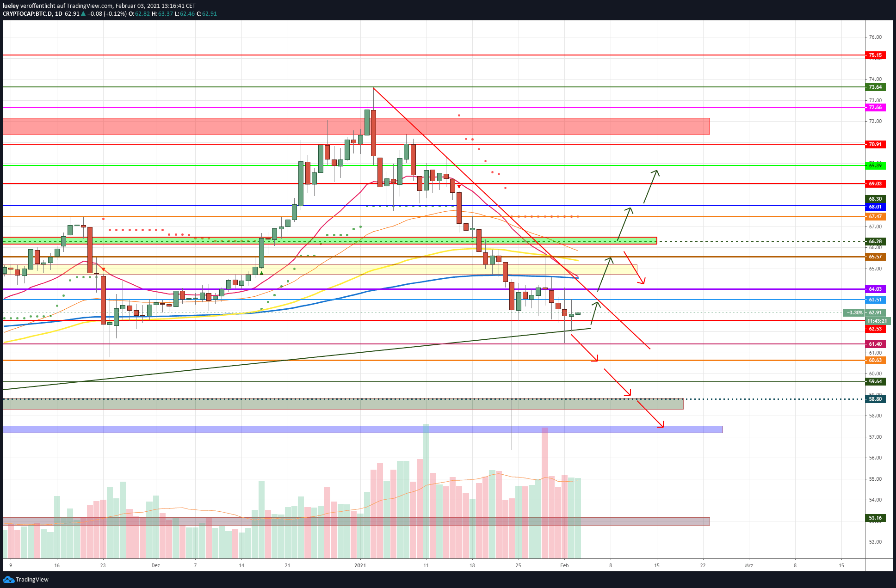Select the purple 64.03 price label

point(875,289)
